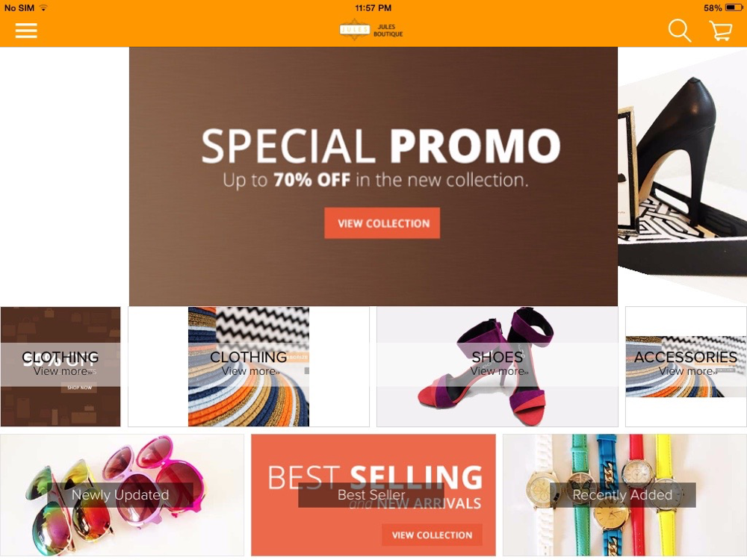Open the Accessories category tile
This screenshot has width=747, height=560.
pyautogui.click(x=686, y=367)
